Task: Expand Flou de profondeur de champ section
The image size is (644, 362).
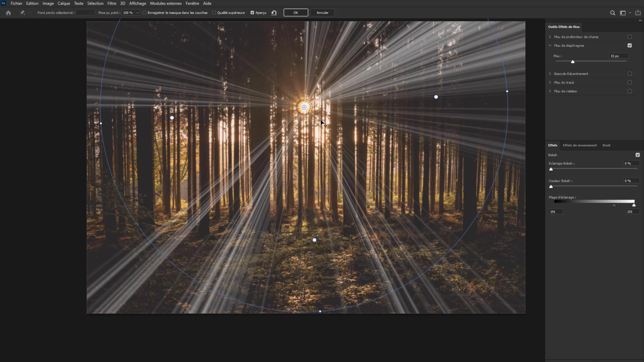Action: click(x=550, y=37)
